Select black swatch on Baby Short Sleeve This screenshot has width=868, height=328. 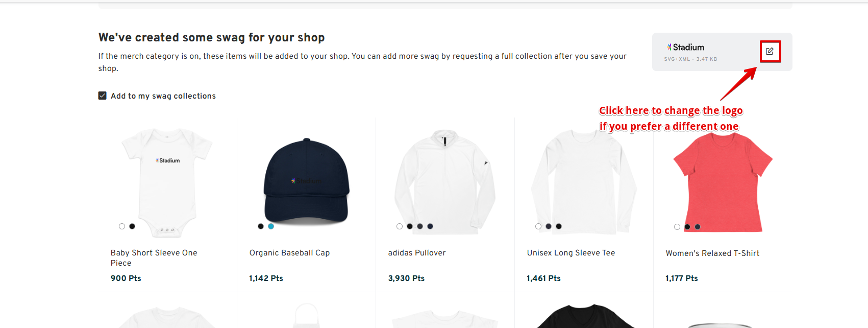pos(132,226)
